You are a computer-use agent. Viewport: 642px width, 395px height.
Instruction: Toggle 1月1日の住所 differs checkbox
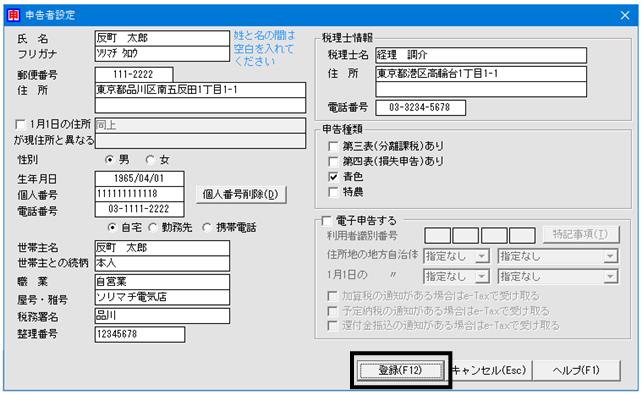pos(20,124)
